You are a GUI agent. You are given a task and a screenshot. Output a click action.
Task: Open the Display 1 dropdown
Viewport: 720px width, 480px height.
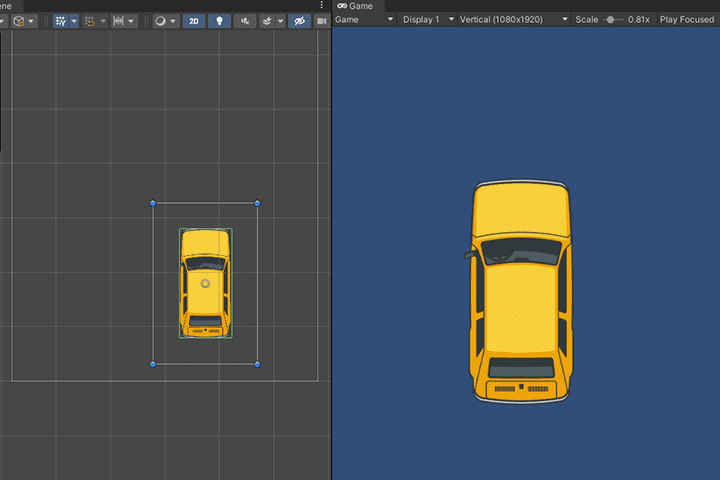point(428,20)
